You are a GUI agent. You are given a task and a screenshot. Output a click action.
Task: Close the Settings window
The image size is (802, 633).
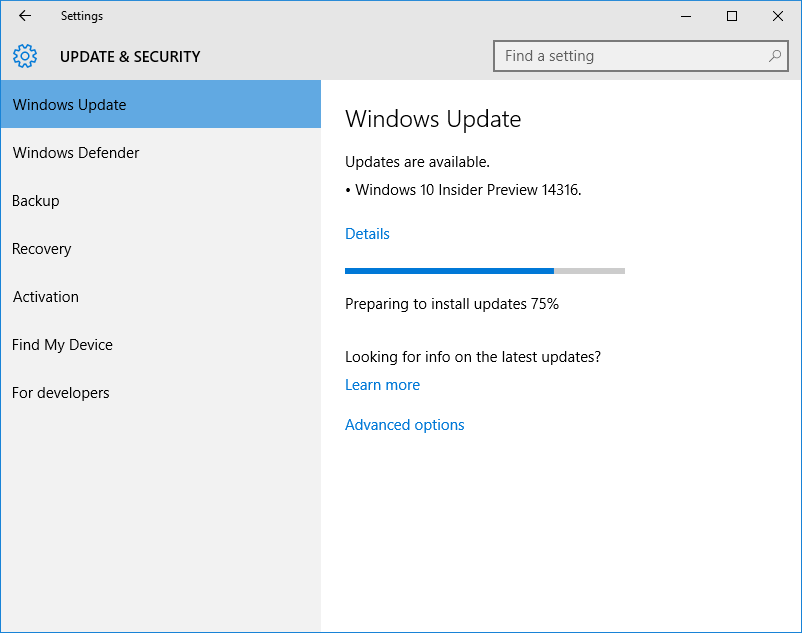[778, 16]
